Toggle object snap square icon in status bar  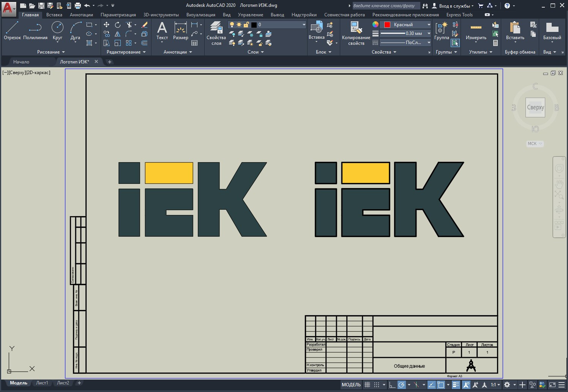click(441, 385)
